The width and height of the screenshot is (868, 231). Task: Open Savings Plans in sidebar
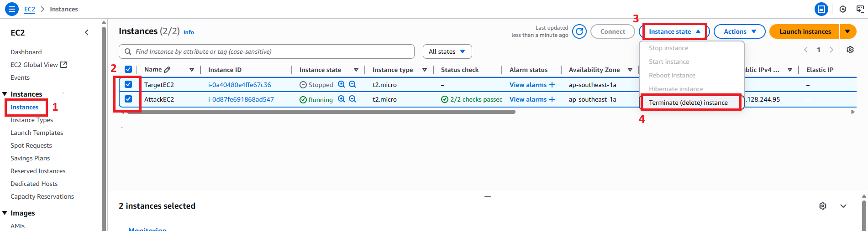tap(30, 158)
